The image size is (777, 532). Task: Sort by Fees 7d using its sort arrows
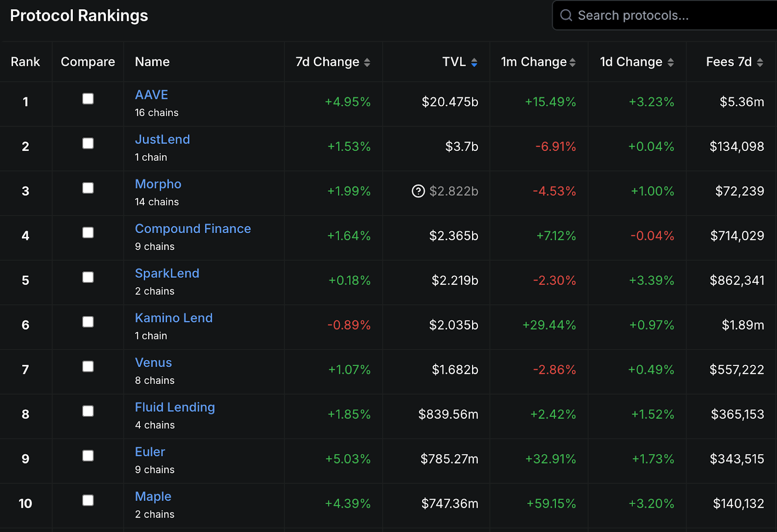[760, 62]
